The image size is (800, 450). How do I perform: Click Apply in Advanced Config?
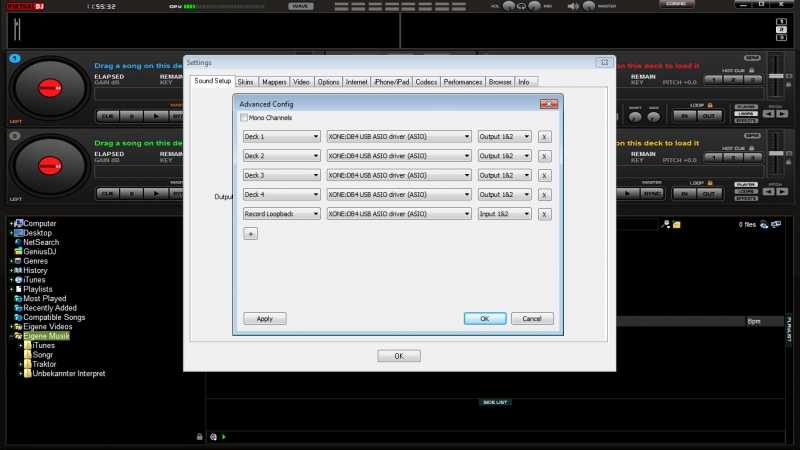[264, 318]
